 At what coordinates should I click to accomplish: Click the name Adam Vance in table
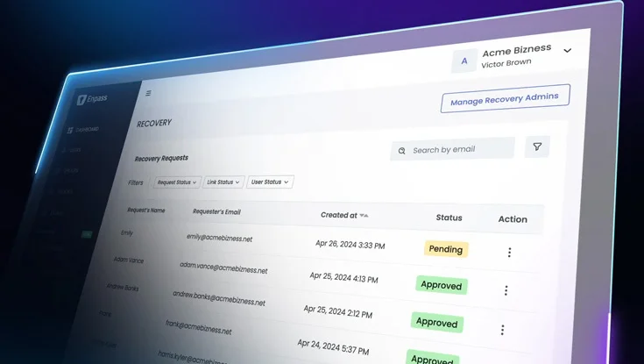[x=129, y=260]
